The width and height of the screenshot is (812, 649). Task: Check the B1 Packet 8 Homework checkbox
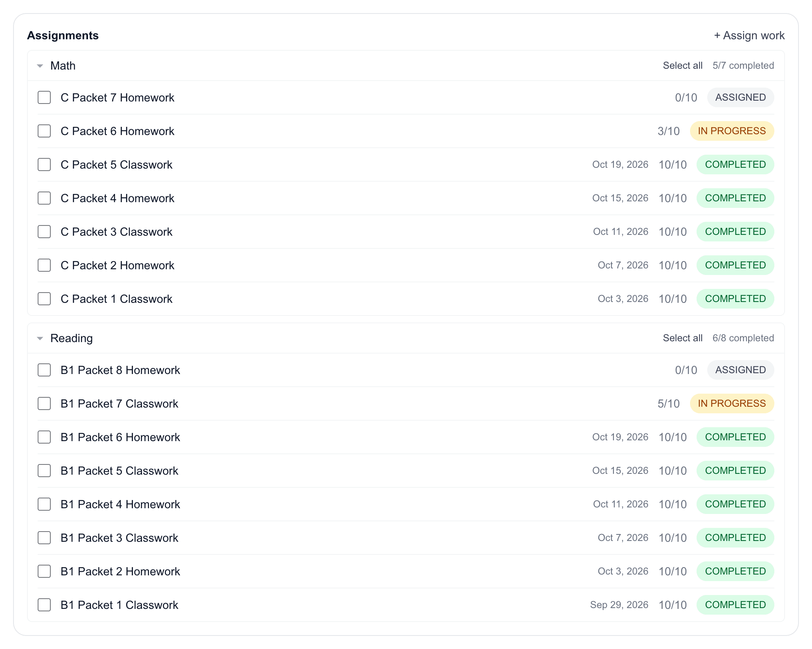tap(44, 370)
